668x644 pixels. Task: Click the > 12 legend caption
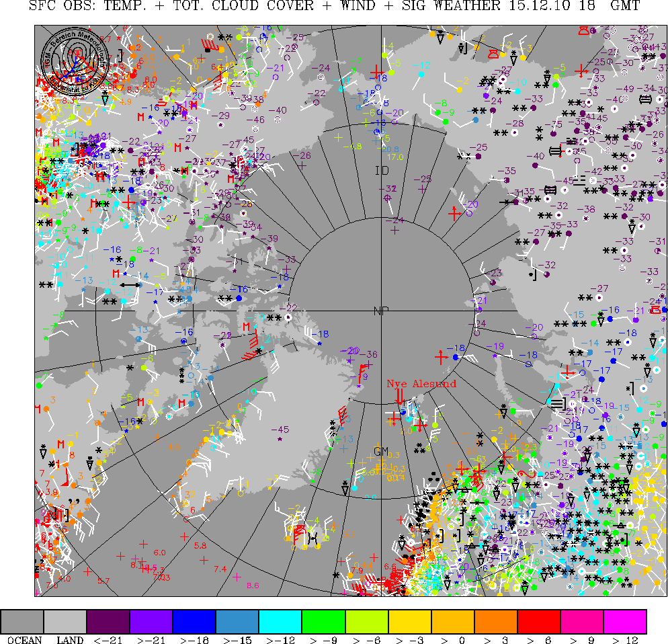(626, 640)
